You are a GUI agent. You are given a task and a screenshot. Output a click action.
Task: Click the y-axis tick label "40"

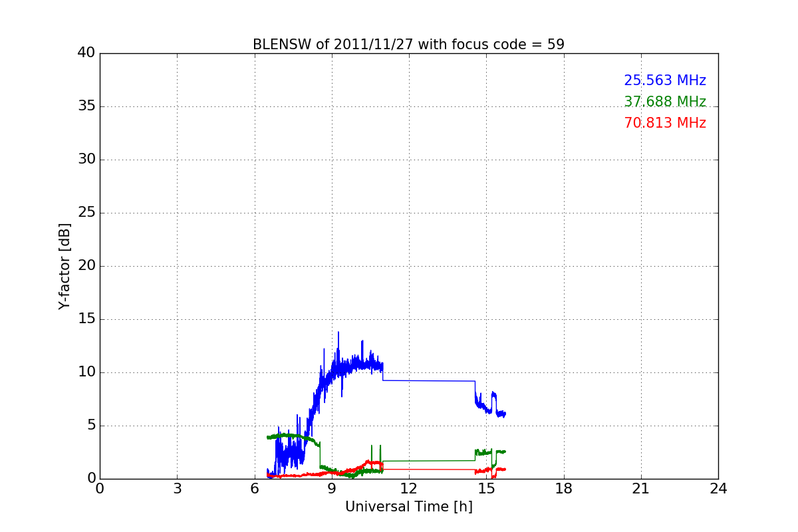pos(86,53)
